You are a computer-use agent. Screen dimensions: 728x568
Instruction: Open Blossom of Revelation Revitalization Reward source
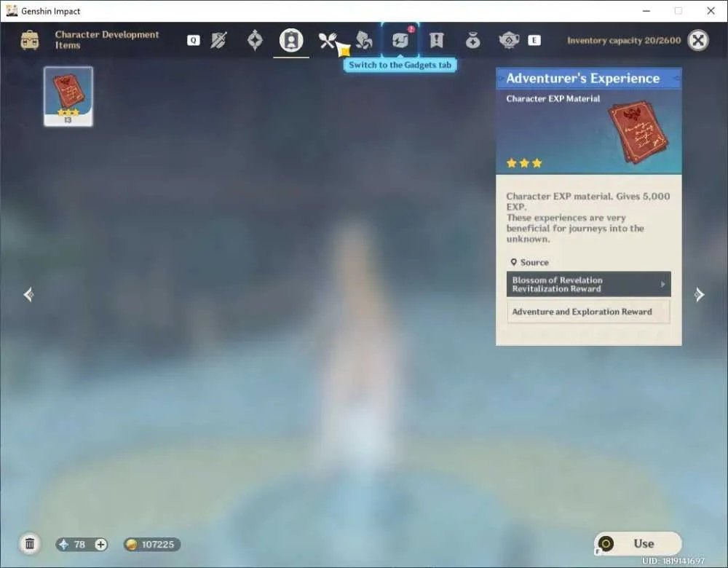(x=589, y=284)
